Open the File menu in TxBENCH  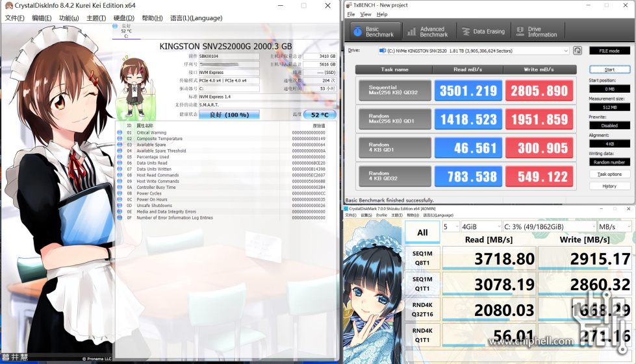pos(351,14)
